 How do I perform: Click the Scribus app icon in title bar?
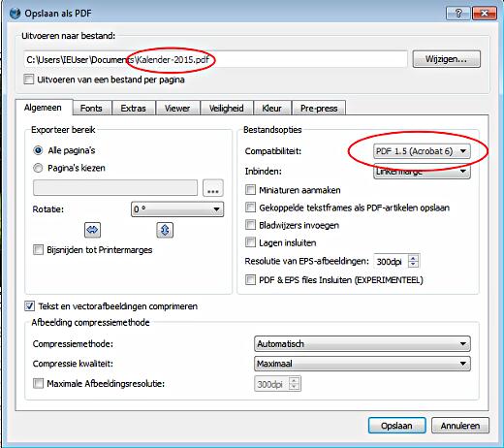click(15, 14)
